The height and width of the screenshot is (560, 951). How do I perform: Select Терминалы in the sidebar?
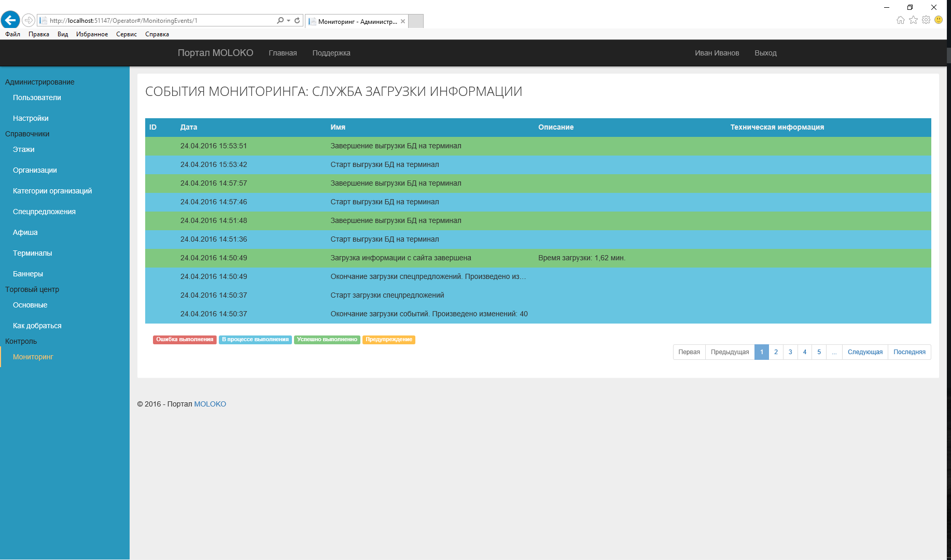32,253
